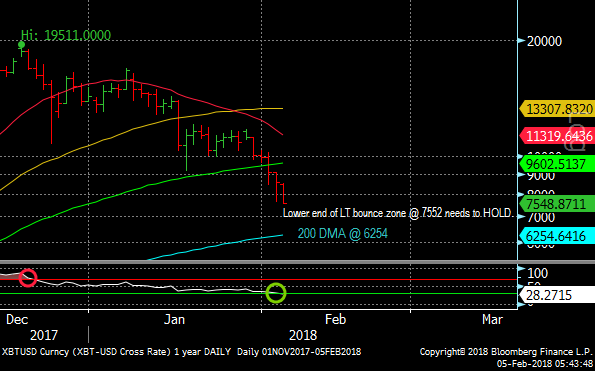Image resolution: width=595 pixels, height=371 pixels.
Task: Click the XBTUSD Curncy chart description text
Action: point(181,352)
